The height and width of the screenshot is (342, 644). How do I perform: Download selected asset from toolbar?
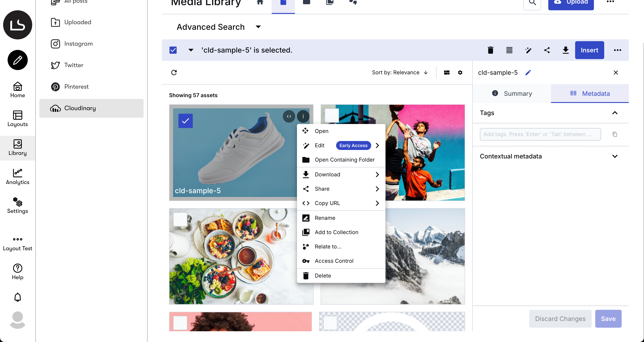pos(566,50)
